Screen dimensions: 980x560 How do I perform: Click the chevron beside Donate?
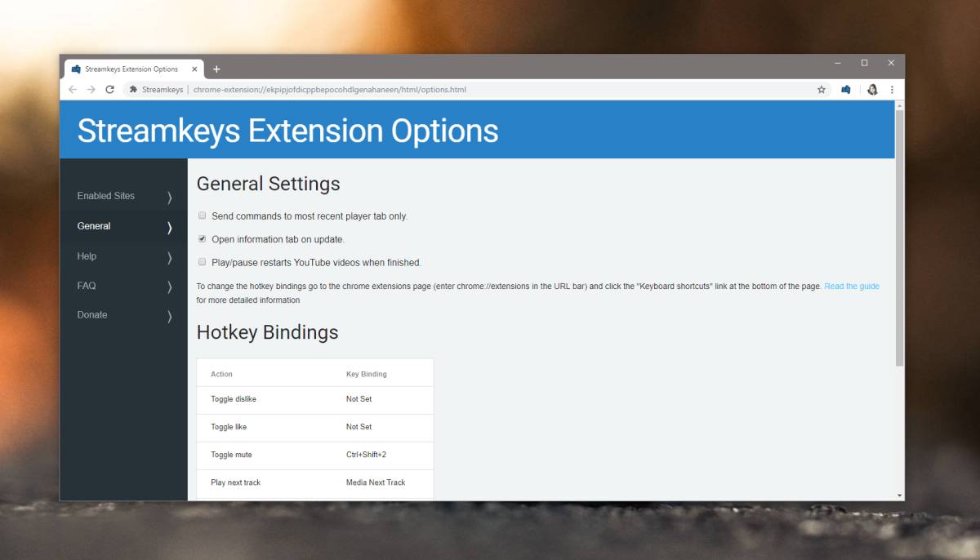pyautogui.click(x=170, y=316)
